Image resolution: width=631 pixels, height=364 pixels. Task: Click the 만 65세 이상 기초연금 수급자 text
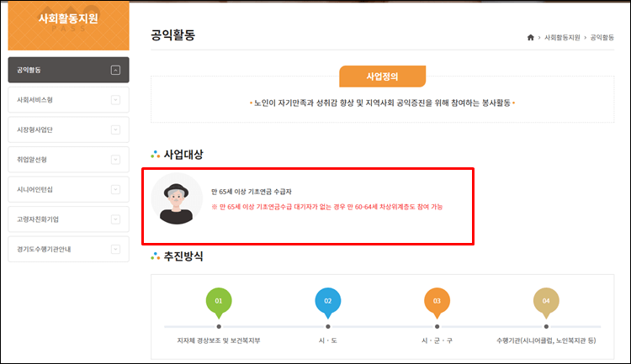click(x=252, y=192)
